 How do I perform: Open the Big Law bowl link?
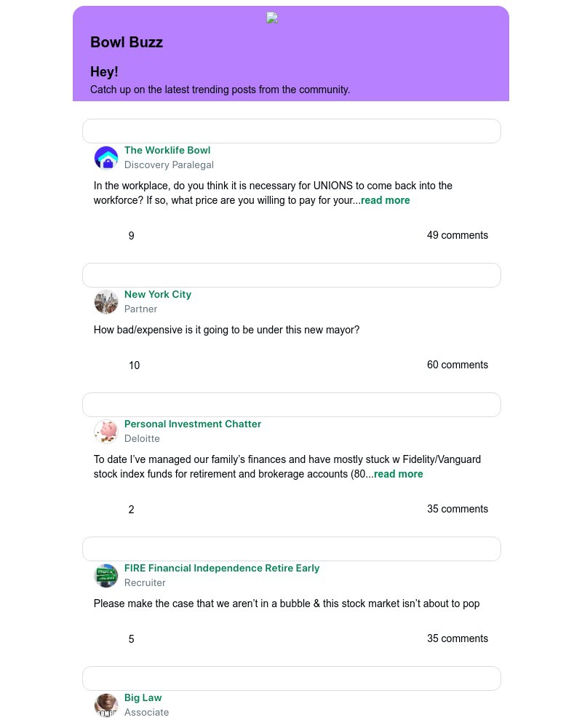(143, 698)
